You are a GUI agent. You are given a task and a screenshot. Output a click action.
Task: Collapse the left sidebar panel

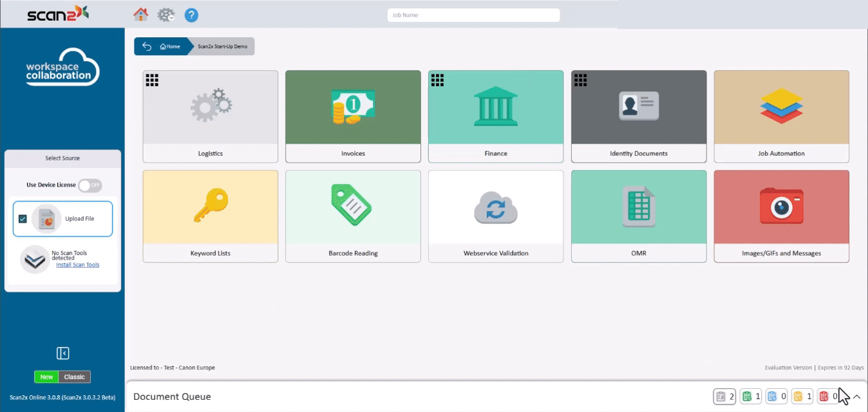62,353
